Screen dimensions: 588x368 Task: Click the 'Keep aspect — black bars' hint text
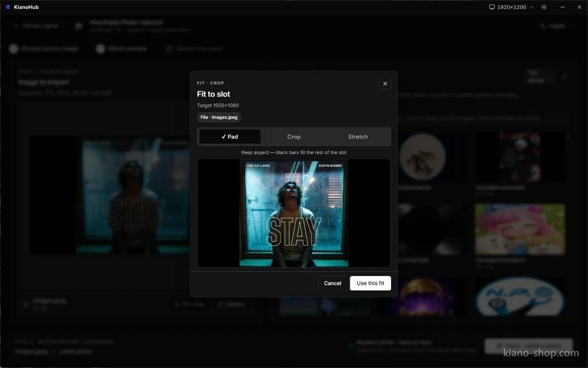click(x=293, y=152)
